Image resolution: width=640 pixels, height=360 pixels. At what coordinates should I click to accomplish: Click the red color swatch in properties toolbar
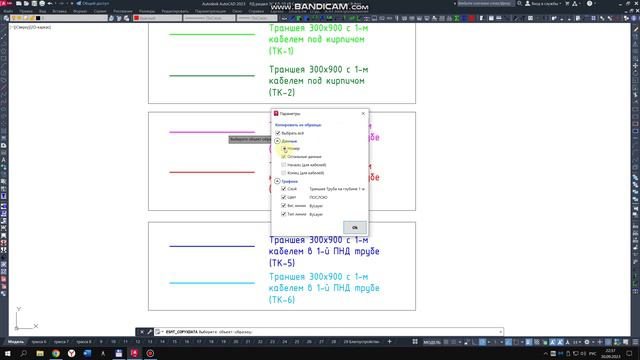click(x=137, y=18)
